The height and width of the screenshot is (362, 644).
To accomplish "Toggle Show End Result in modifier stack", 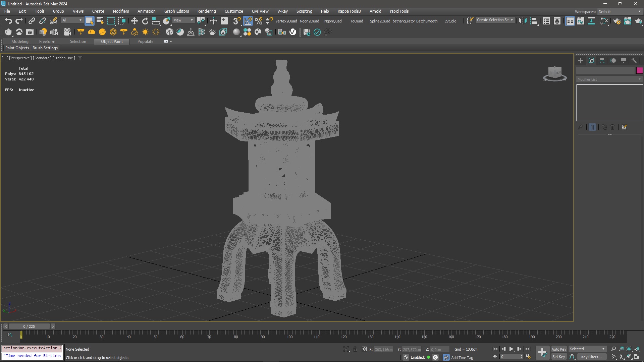I will click(x=592, y=127).
